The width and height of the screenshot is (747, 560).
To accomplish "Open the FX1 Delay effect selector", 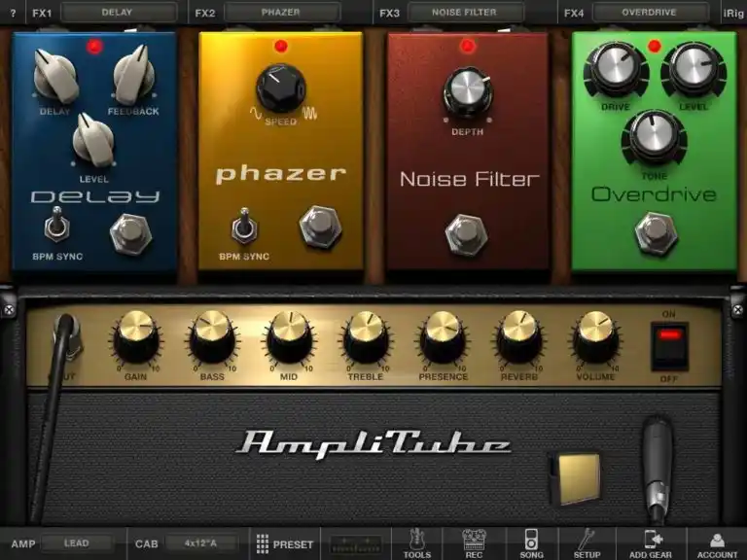I will 117,13.
